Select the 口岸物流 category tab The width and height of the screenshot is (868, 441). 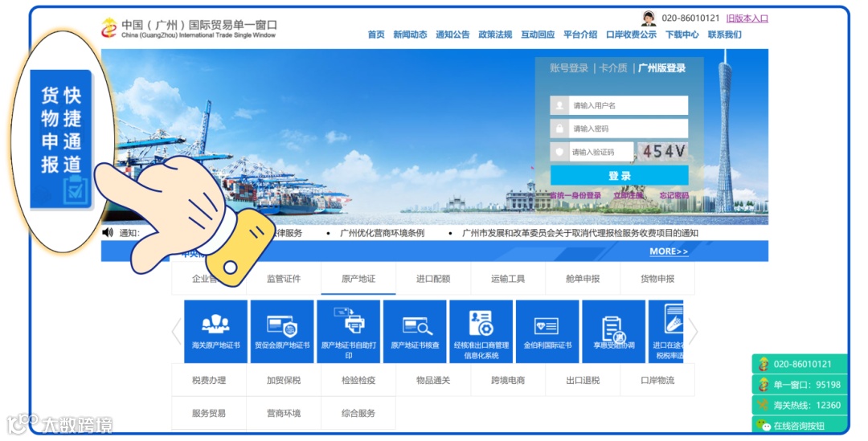coord(657,380)
